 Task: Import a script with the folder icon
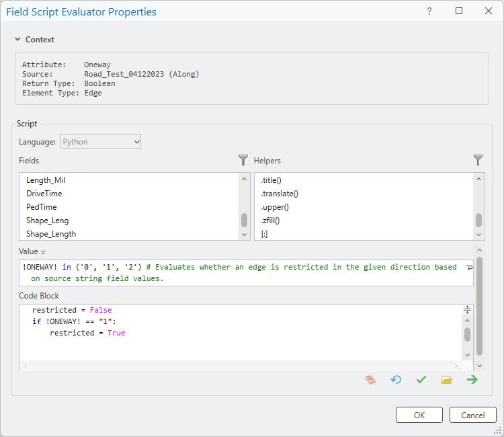click(446, 380)
